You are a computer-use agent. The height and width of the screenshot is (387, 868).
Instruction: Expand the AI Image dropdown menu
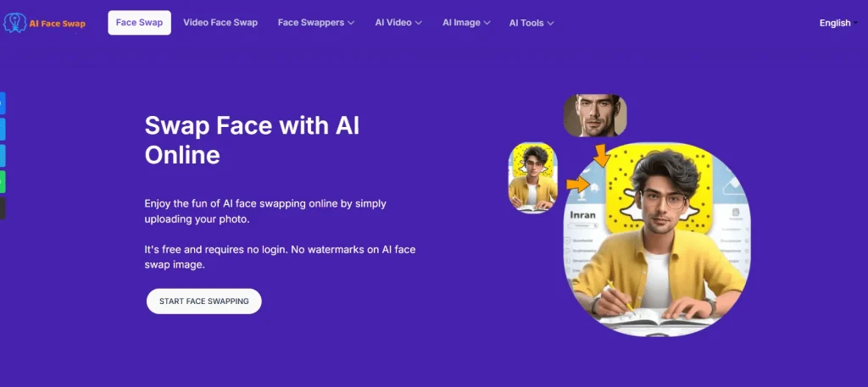tap(467, 23)
